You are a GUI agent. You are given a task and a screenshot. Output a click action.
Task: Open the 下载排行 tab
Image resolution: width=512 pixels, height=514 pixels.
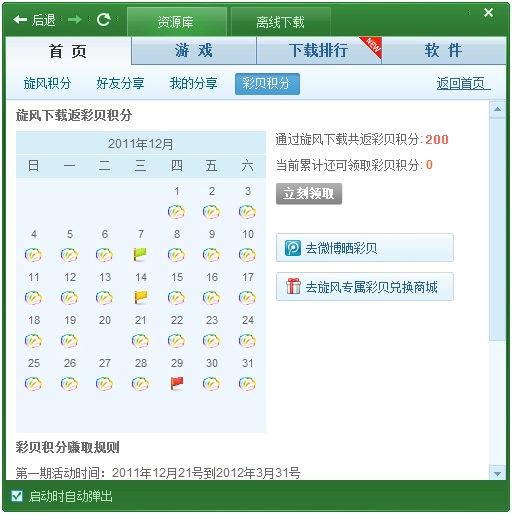pos(319,51)
